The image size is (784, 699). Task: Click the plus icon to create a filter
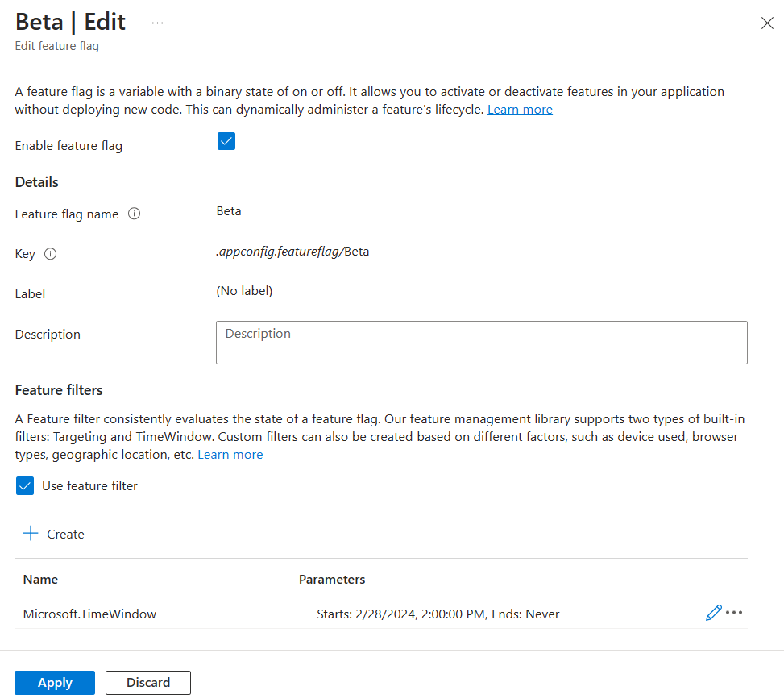click(x=31, y=534)
